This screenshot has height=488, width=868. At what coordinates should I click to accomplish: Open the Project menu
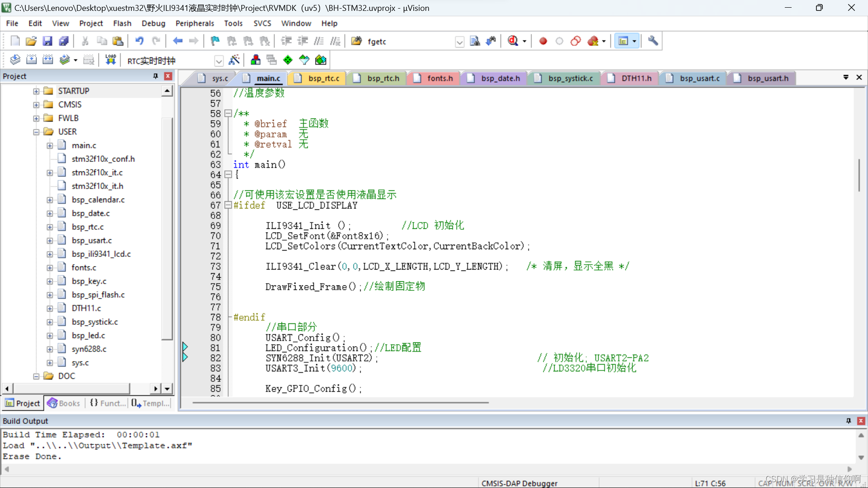pos(91,23)
